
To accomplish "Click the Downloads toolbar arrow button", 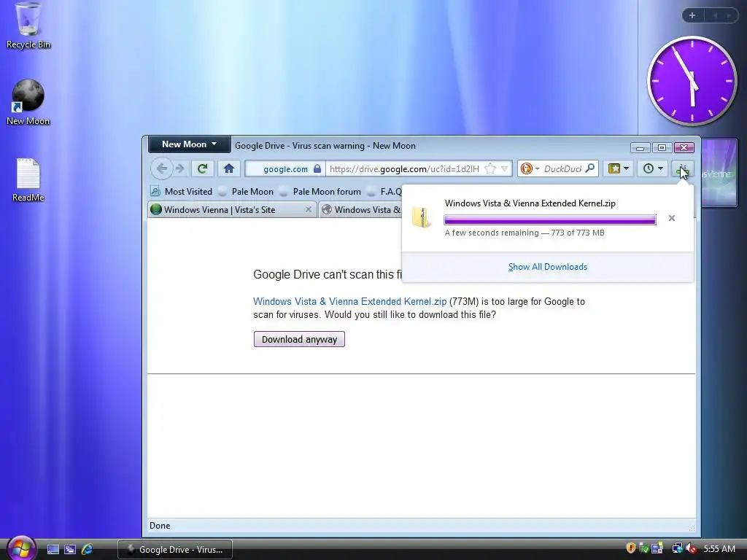I will pyautogui.click(x=682, y=169).
